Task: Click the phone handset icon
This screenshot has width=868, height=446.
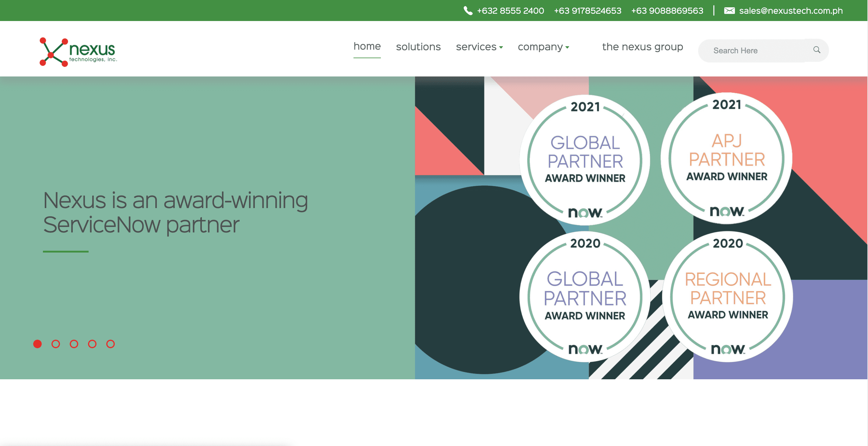Action: click(x=468, y=11)
